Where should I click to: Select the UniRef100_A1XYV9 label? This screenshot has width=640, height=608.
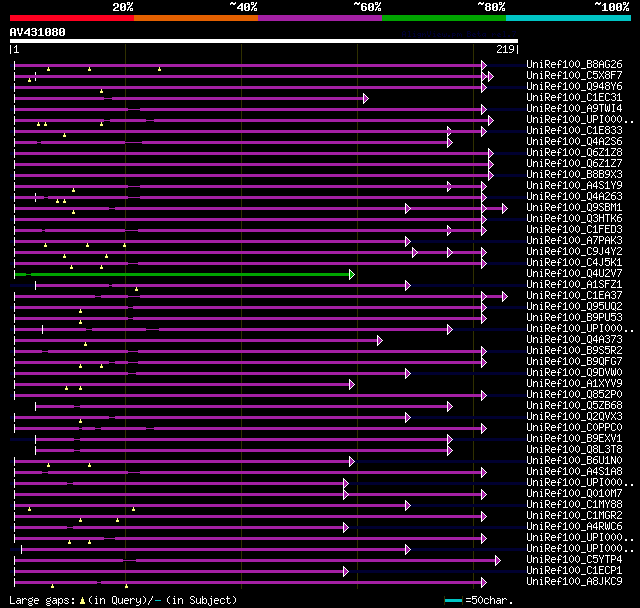coord(574,384)
